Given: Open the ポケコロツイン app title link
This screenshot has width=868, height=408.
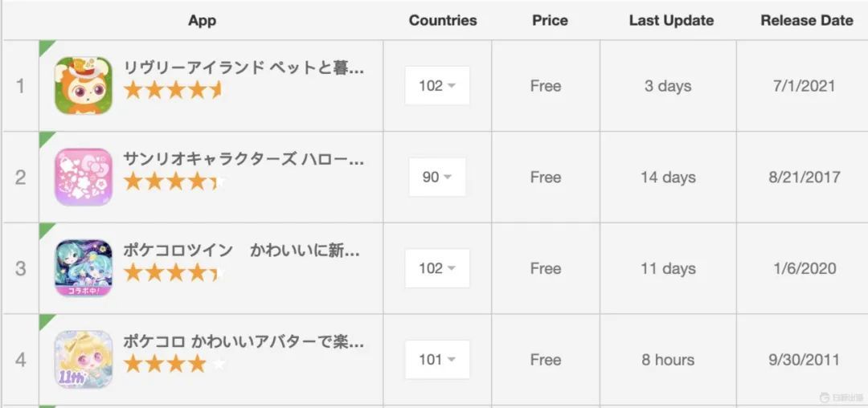Looking at the screenshot, I should point(241,251).
